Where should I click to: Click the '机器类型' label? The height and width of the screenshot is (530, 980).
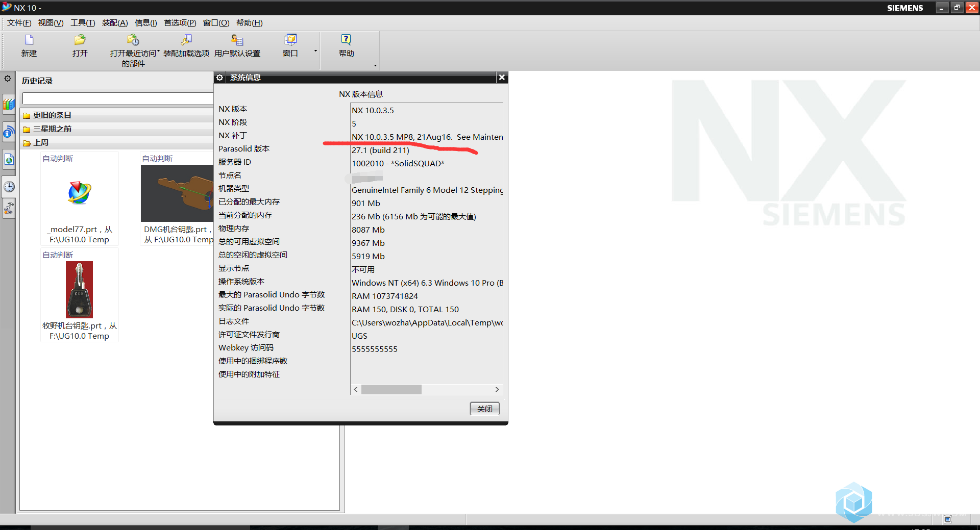pos(234,189)
